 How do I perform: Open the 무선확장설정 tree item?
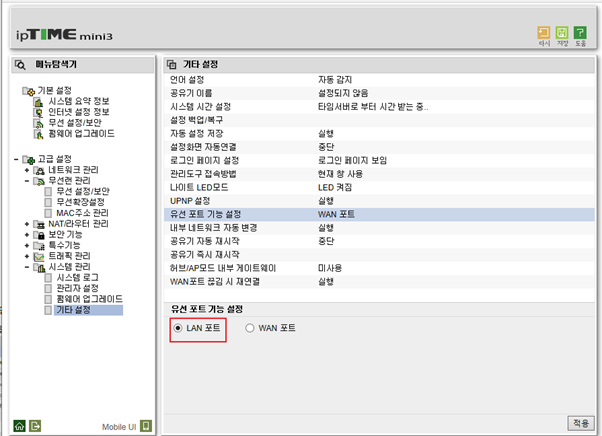[80, 202]
